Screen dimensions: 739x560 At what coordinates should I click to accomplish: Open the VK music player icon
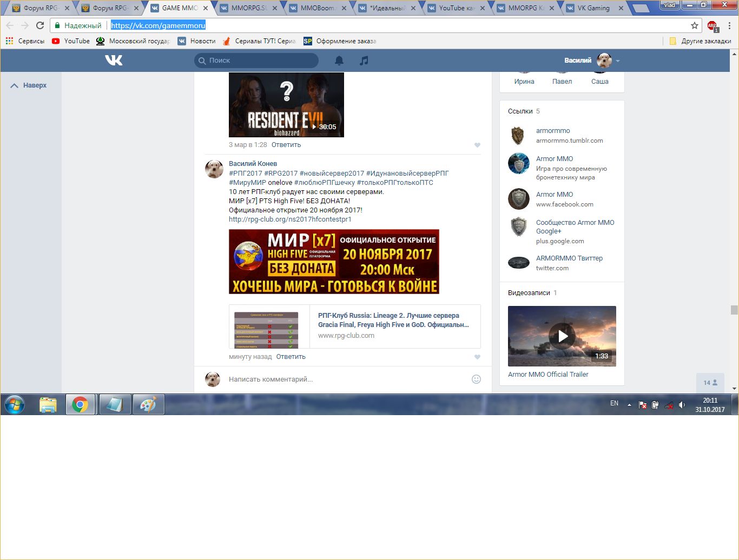coord(364,61)
